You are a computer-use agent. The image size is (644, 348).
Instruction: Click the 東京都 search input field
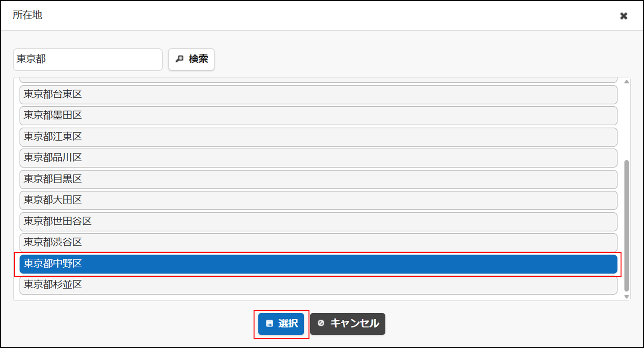click(x=87, y=59)
